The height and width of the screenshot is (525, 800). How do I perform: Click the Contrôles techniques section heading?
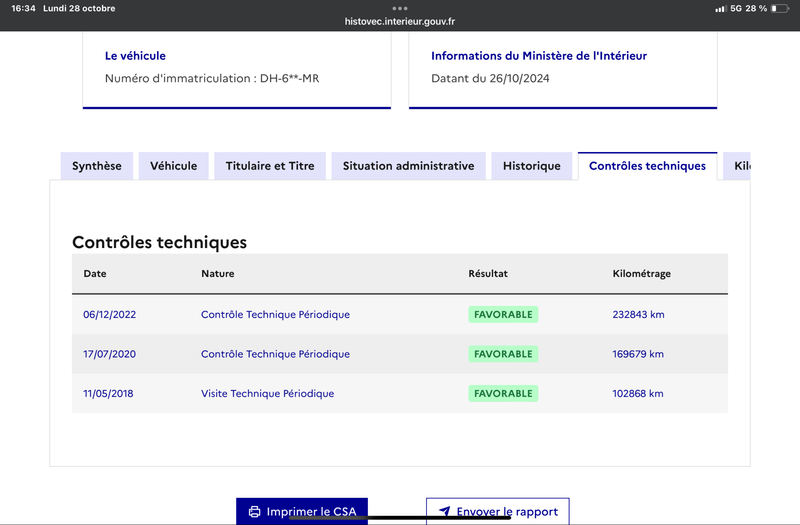[159, 242]
